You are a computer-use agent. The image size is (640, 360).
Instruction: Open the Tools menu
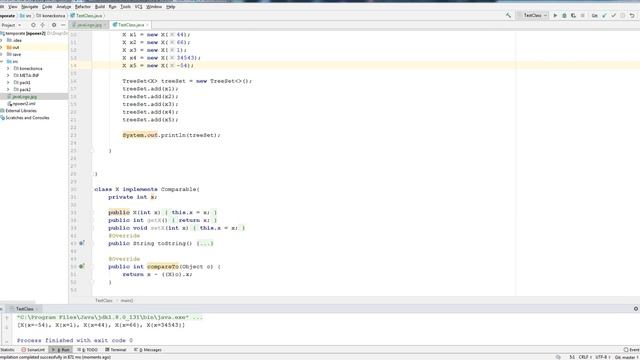tap(126, 7)
